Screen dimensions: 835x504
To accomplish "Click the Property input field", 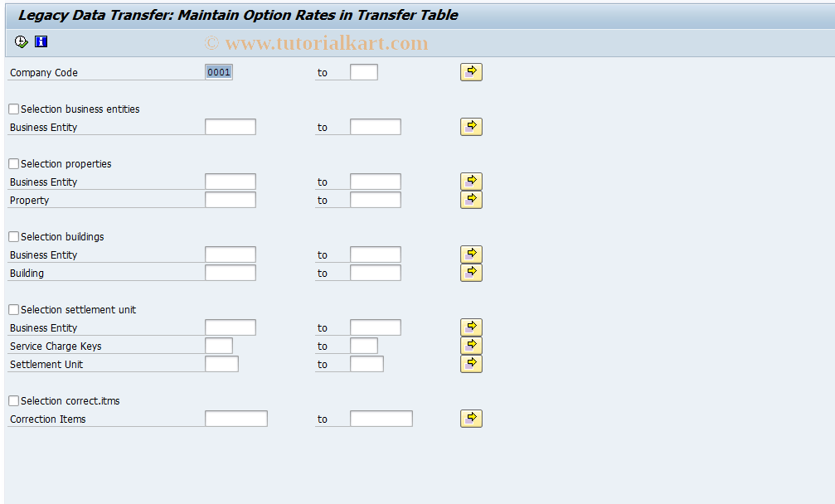I will (231, 199).
